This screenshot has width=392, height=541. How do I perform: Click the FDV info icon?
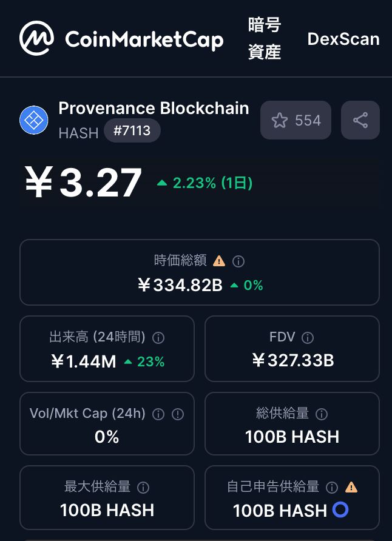point(308,337)
